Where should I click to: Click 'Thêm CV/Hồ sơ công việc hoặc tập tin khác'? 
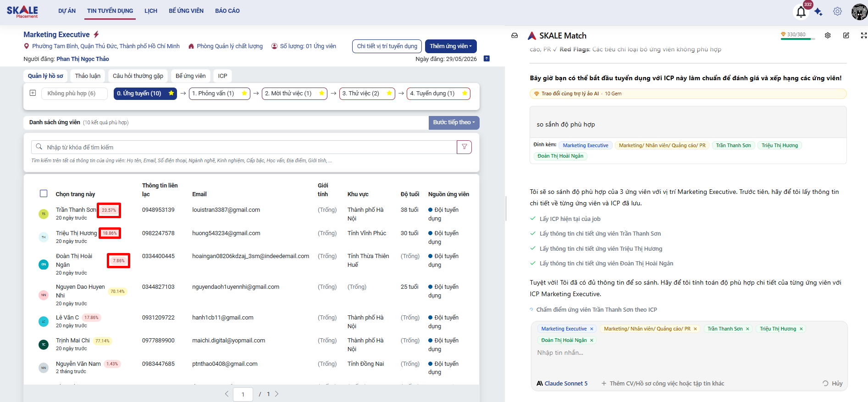(663, 384)
